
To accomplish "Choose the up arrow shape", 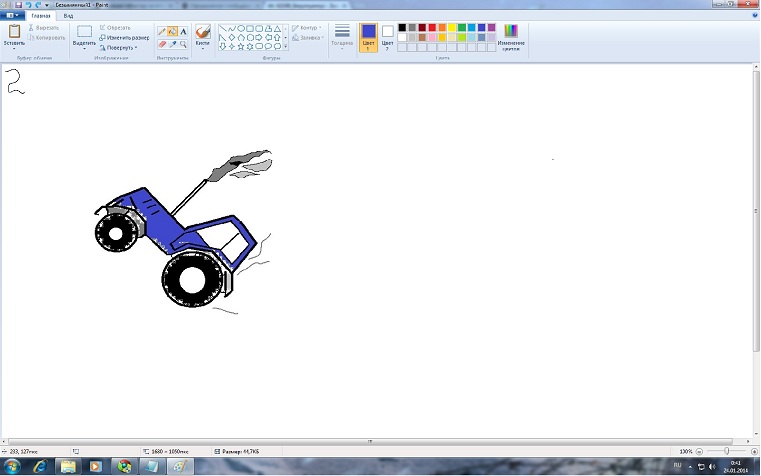I will coord(277,37).
